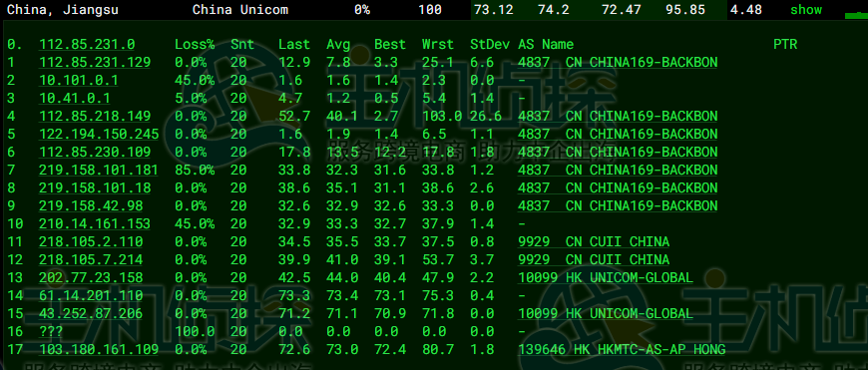
Task: Open IP link 112.85.231.129
Action: click(95, 62)
